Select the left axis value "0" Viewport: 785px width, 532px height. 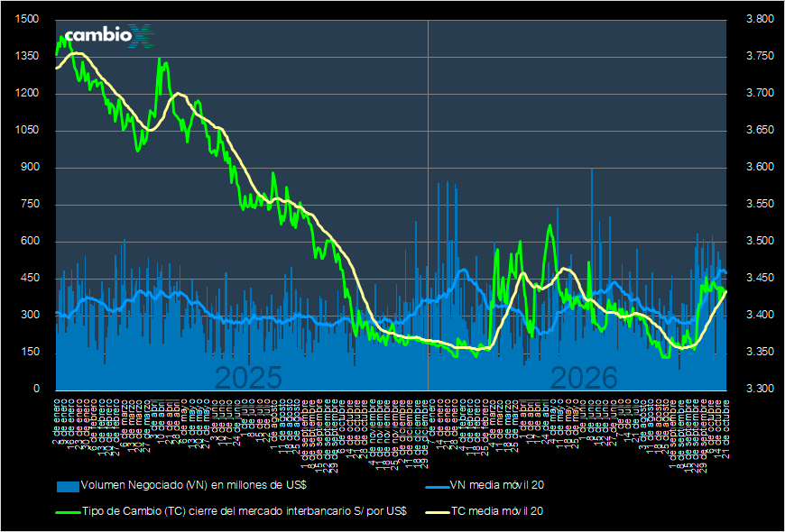point(35,390)
